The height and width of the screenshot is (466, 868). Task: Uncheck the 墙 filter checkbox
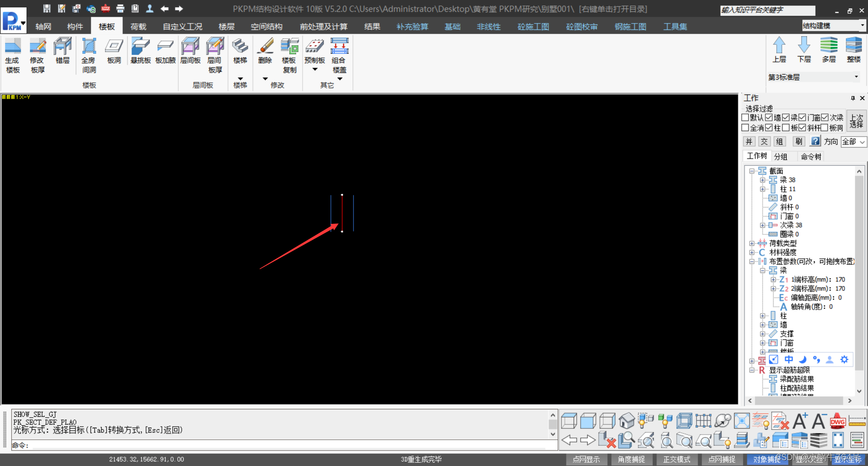click(x=769, y=118)
